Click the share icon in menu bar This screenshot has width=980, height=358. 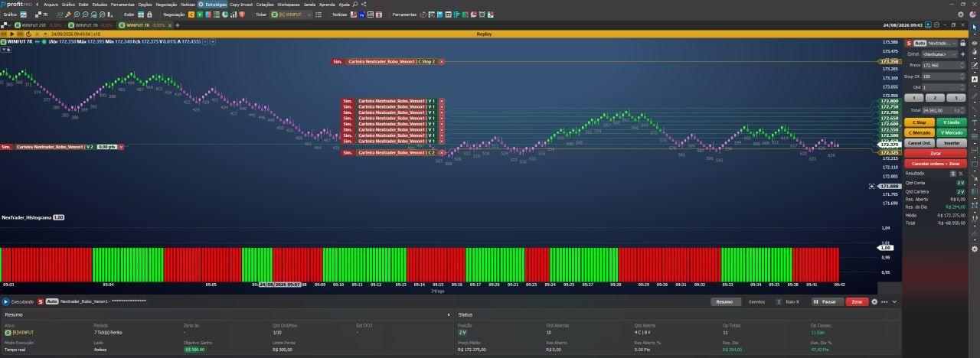tap(364, 5)
